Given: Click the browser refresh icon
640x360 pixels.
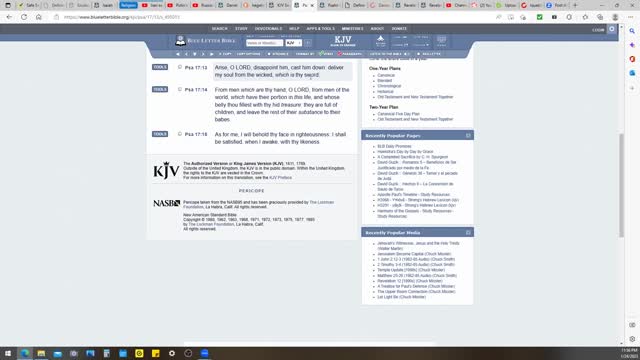Looking at the screenshot, I should tap(24, 17).
